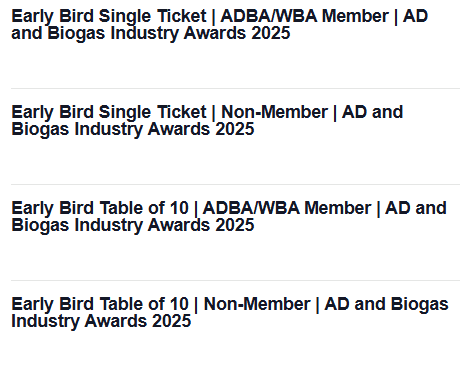Image resolution: width=460 pixels, height=369 pixels.
Task: Open Early Bird Single Ticket ADBA/WBA Member listing
Action: pyautogui.click(x=219, y=25)
